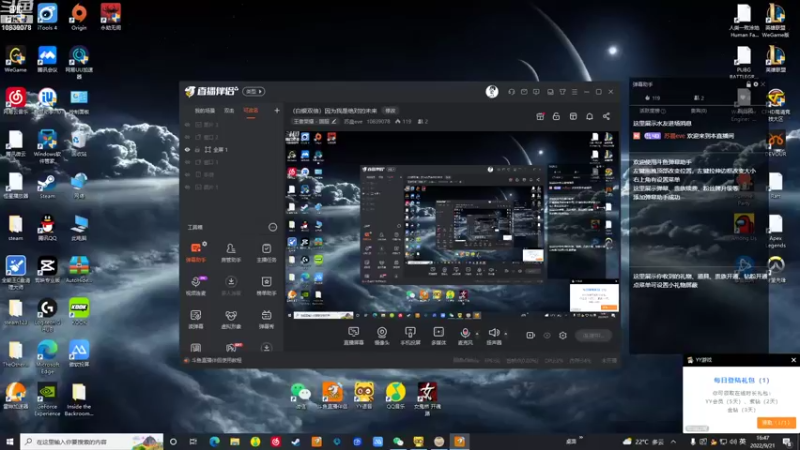The image size is (800, 450).
Task: Open Microsoft Edge from the taskbar
Action: (x=214, y=441)
